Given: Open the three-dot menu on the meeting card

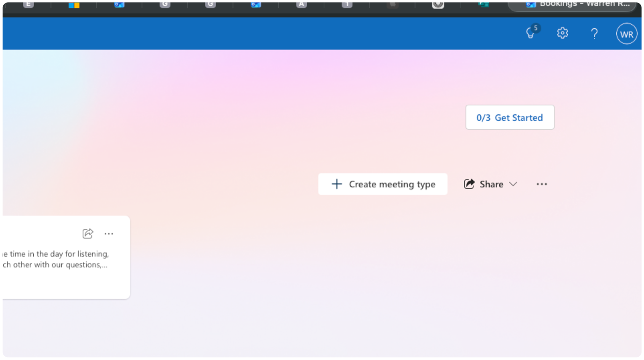Looking at the screenshot, I should (109, 234).
